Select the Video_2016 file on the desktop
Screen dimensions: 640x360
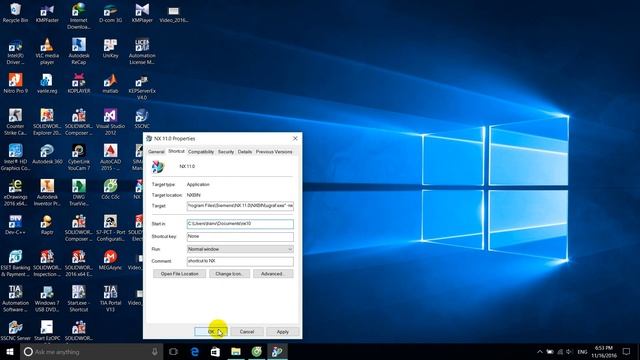click(x=173, y=13)
